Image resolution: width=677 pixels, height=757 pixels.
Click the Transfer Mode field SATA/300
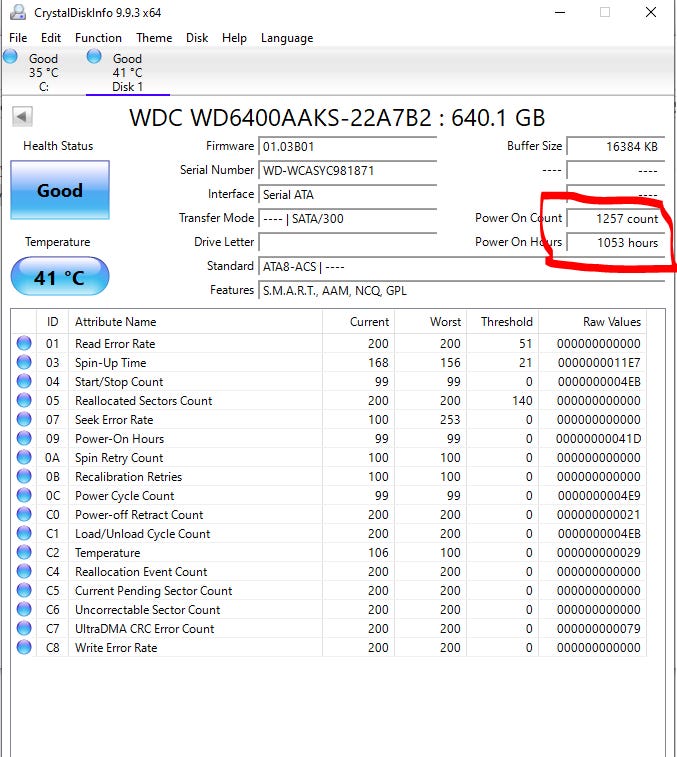(x=347, y=219)
